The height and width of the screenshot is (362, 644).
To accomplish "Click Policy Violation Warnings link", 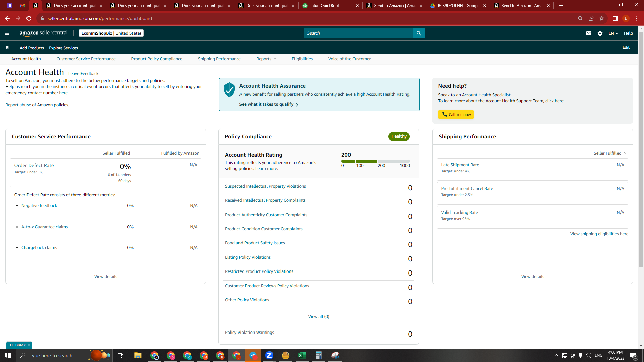I will tap(250, 333).
